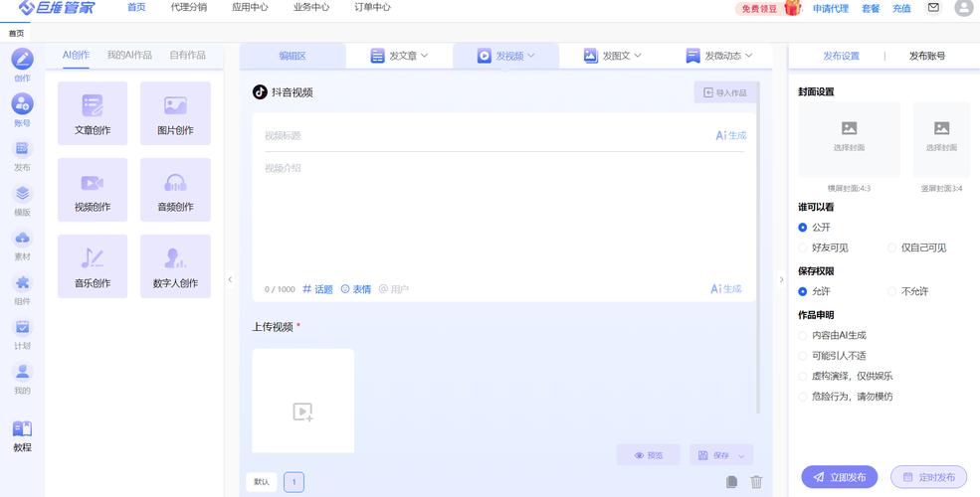980x497 pixels.
Task: Click the 导入作品 button
Action: 725,92
